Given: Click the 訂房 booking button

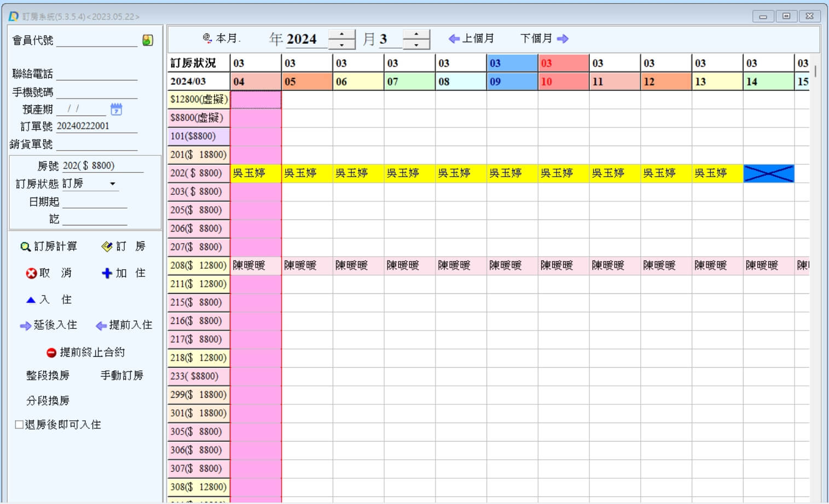Looking at the screenshot, I should [x=123, y=246].
